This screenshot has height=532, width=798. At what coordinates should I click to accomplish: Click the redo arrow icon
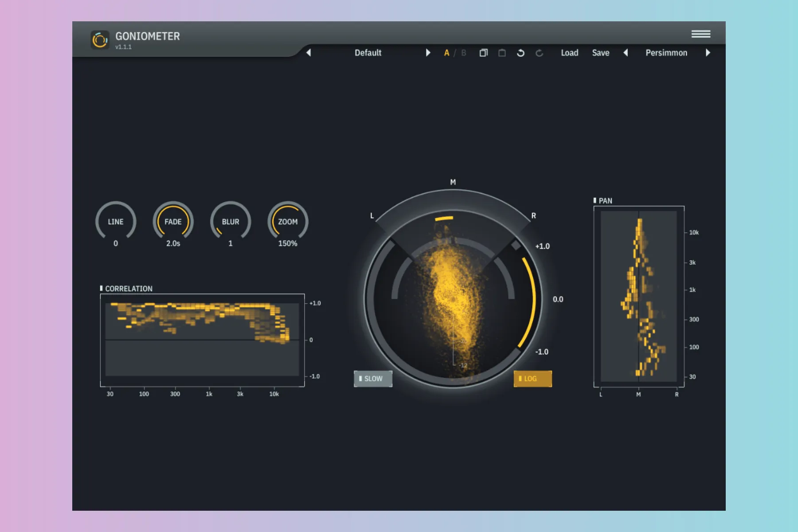[539, 53]
